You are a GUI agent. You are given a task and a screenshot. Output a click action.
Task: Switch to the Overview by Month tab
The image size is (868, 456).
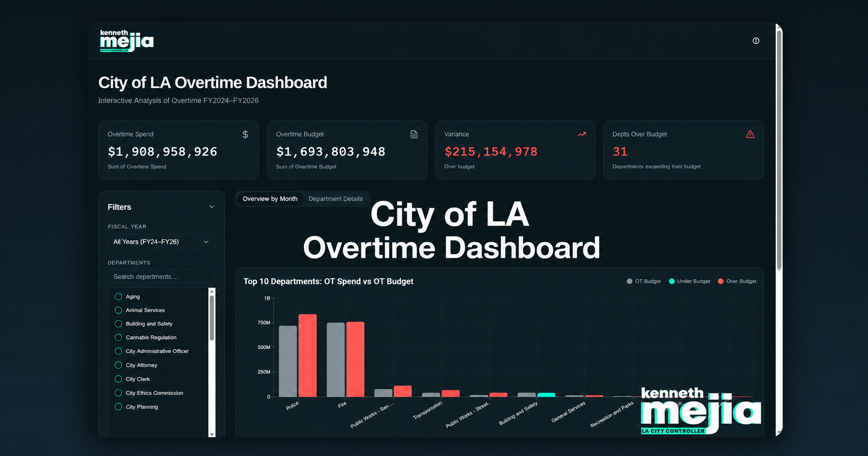coord(270,199)
